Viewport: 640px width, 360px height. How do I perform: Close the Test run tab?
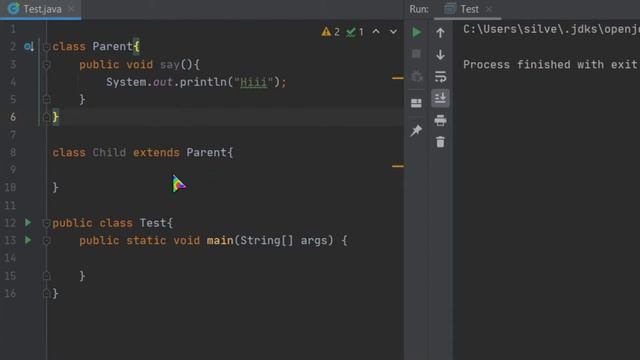489,9
